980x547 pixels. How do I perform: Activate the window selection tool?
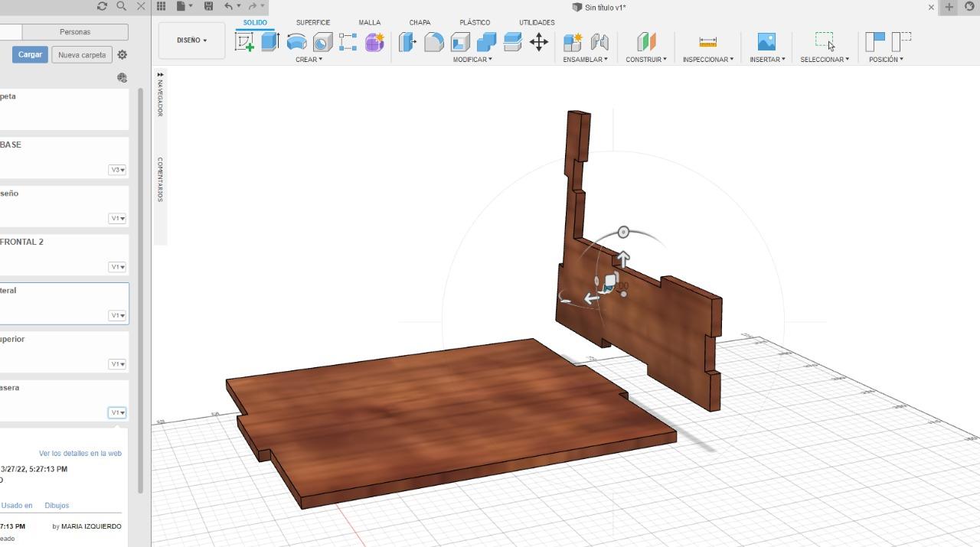[x=825, y=42]
